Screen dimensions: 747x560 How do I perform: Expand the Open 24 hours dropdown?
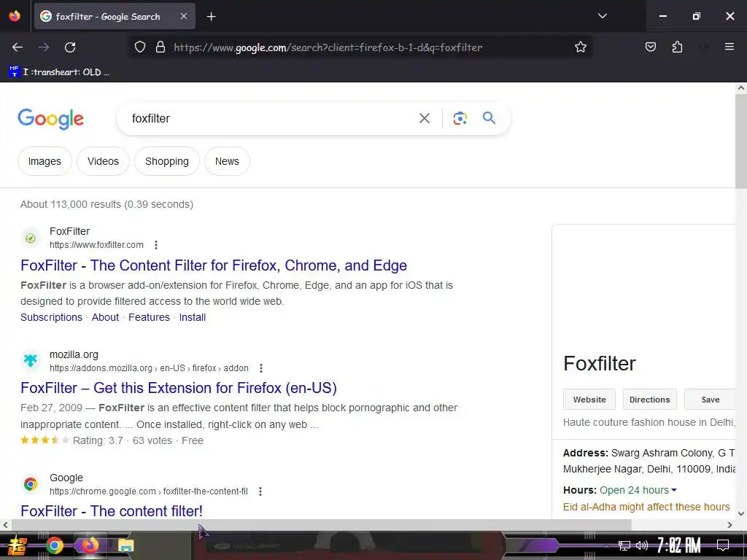click(638, 490)
